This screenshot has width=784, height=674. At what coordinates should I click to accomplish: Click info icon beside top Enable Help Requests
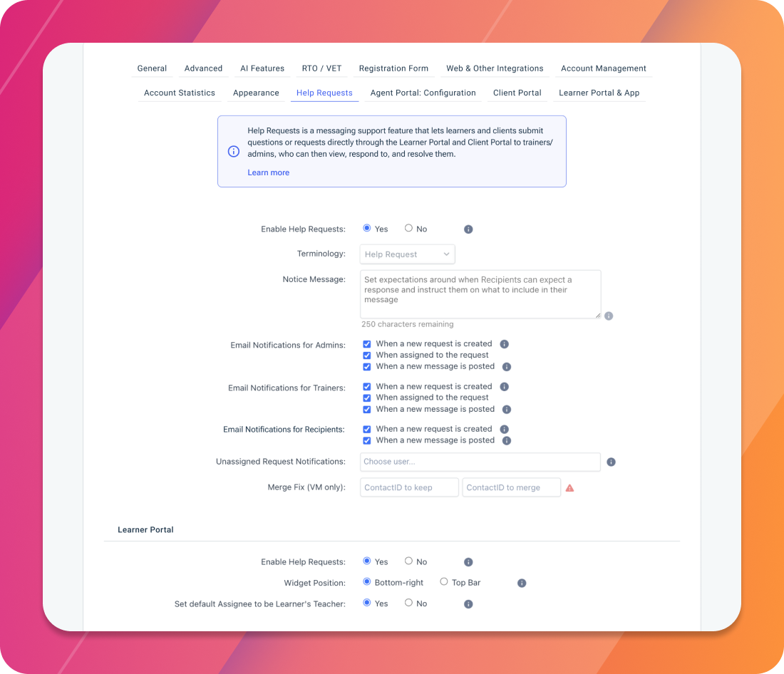click(x=468, y=229)
